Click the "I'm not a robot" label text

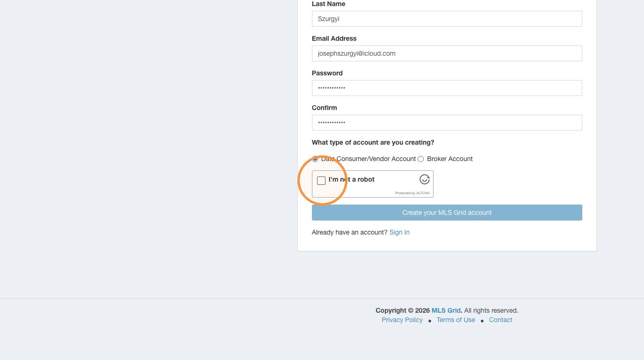tap(352, 179)
